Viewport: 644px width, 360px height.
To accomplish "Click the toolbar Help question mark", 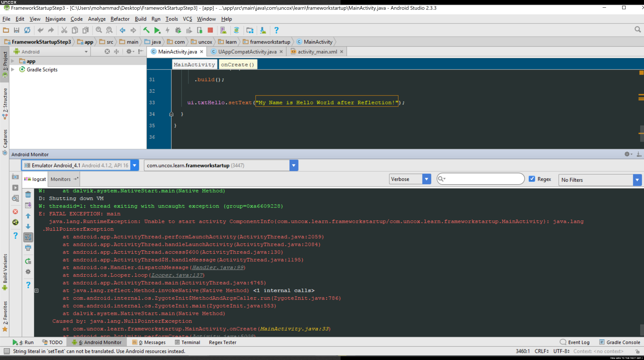I will click(x=276, y=30).
